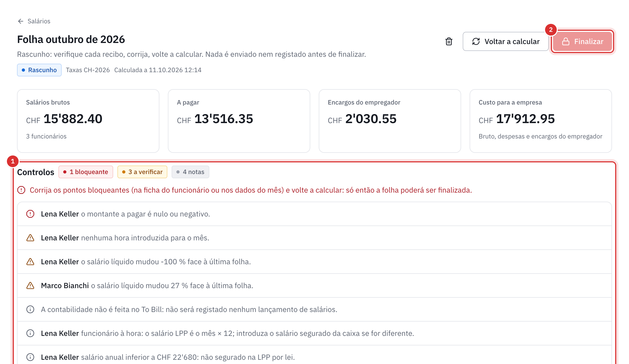Click the alert icon before Corrija os pontos bloqueantes

point(21,190)
